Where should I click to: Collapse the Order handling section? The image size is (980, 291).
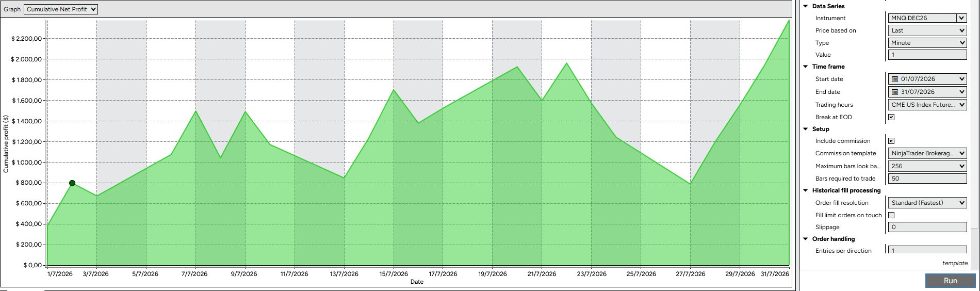click(806, 239)
